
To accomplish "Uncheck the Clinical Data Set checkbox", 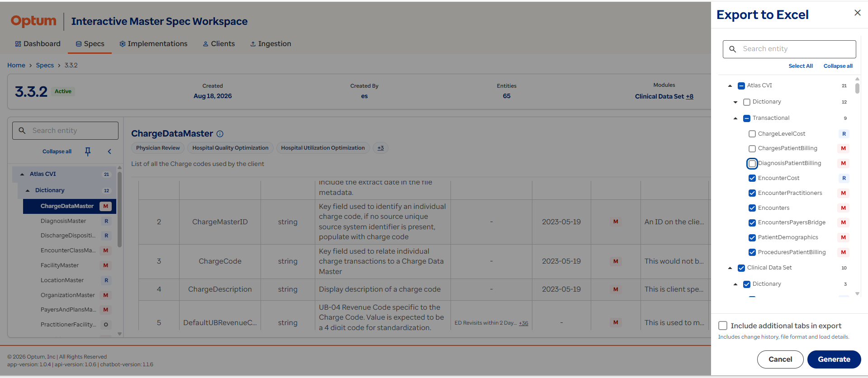I will point(741,268).
